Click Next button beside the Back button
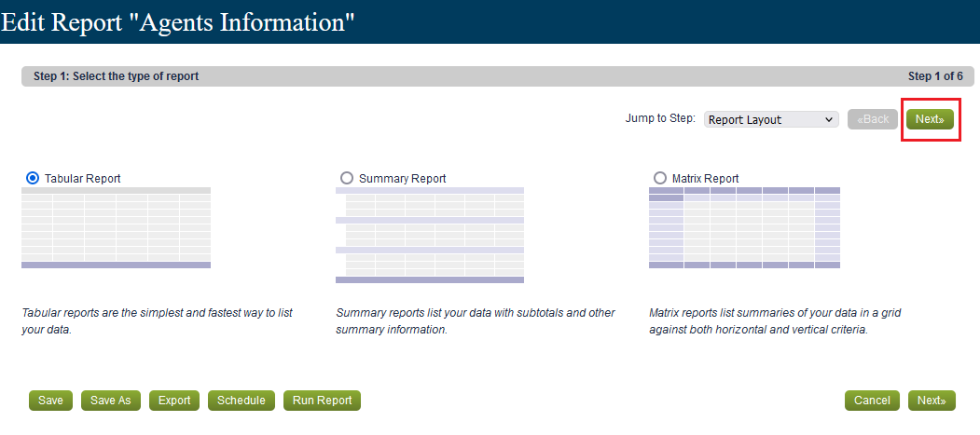The image size is (980, 435). (x=930, y=119)
